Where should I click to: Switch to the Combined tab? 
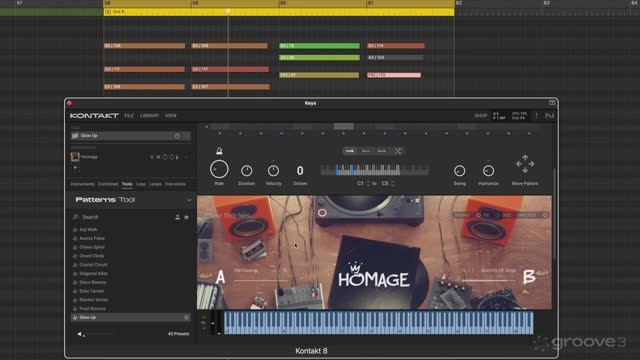point(108,184)
